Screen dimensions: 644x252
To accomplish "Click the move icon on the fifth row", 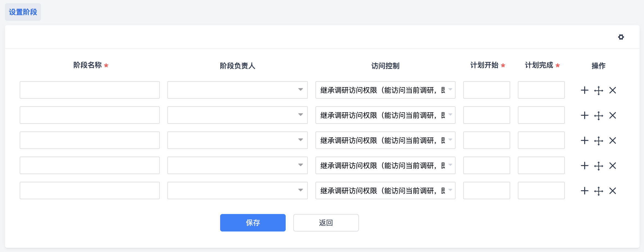I will pyautogui.click(x=598, y=191).
